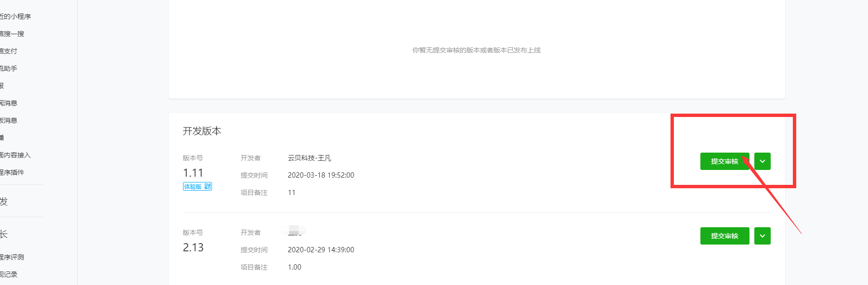Click version number 1.11
868x285 pixels.
[193, 173]
